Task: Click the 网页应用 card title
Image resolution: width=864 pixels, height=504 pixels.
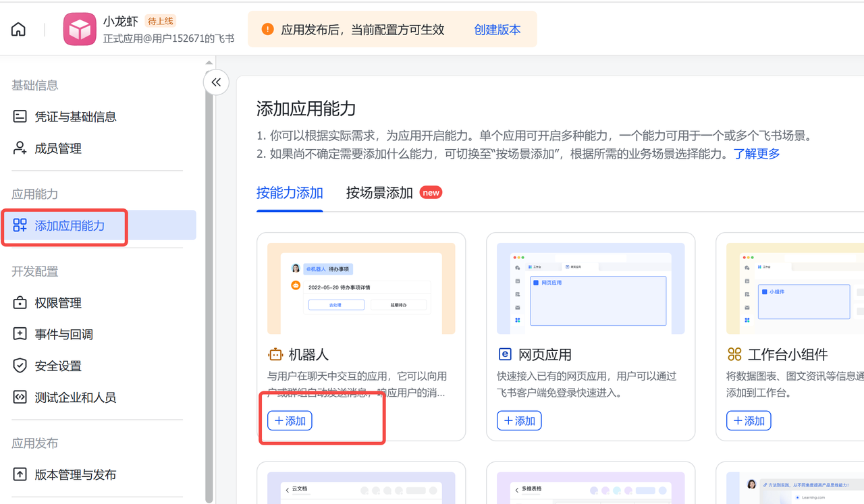Action: (545, 355)
